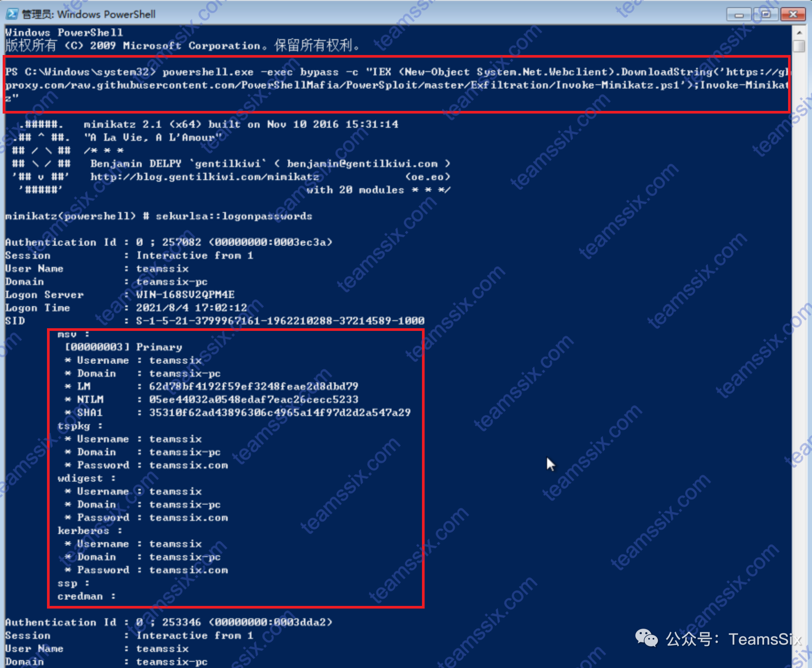Click the title text '管理员: Windows PowerShell'
This screenshot has height=668, width=812.
[89, 14]
